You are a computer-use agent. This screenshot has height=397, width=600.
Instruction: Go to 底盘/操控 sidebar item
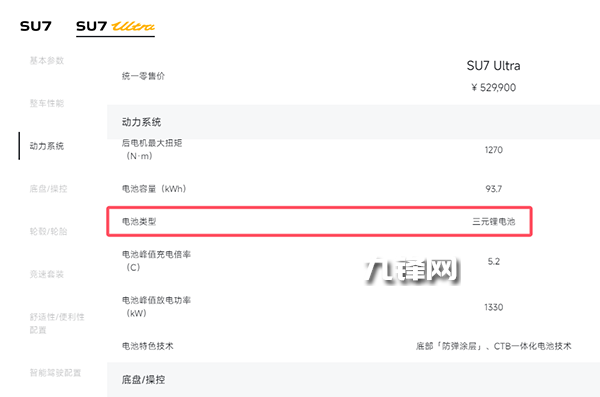[48, 189]
